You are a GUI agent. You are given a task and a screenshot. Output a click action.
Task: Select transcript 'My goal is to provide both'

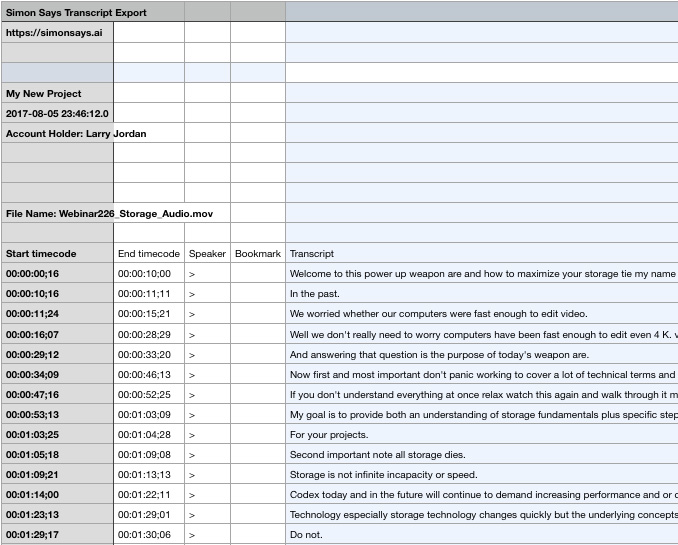pos(482,414)
